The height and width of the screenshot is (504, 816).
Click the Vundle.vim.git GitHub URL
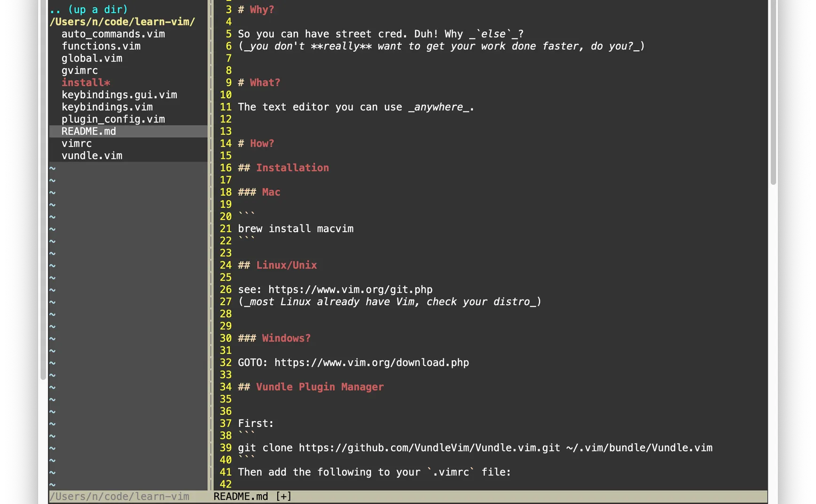[x=429, y=448]
